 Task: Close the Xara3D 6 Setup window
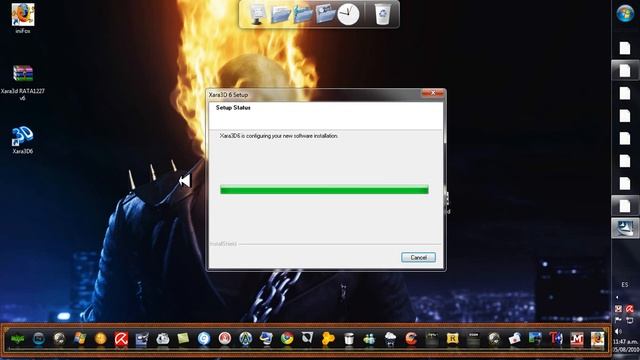pyautogui.click(x=433, y=93)
